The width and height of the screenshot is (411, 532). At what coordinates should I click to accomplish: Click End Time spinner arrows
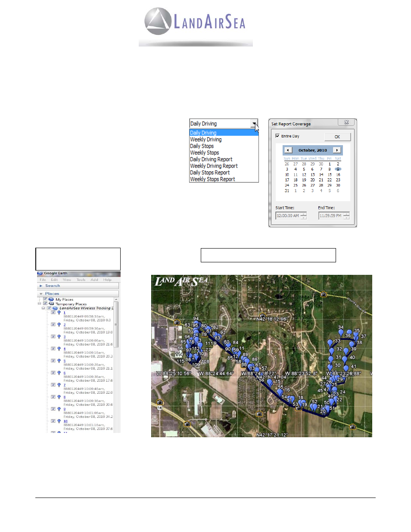click(347, 216)
